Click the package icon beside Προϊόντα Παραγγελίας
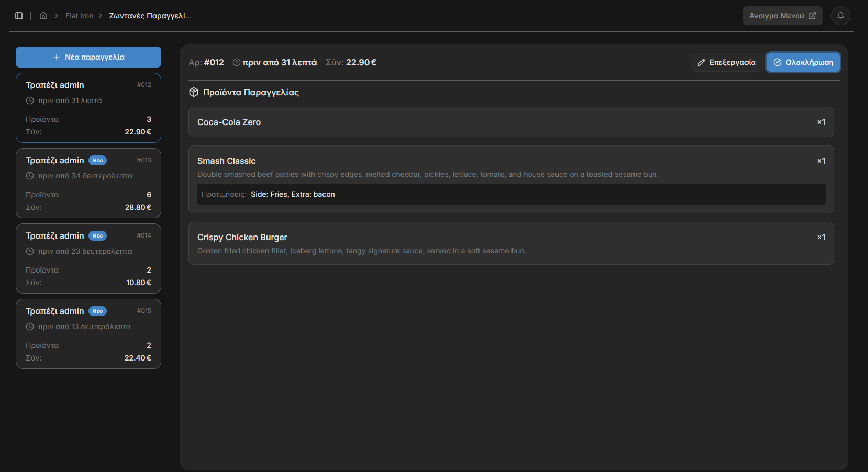Screen dimensions: 868x472 point(194,92)
